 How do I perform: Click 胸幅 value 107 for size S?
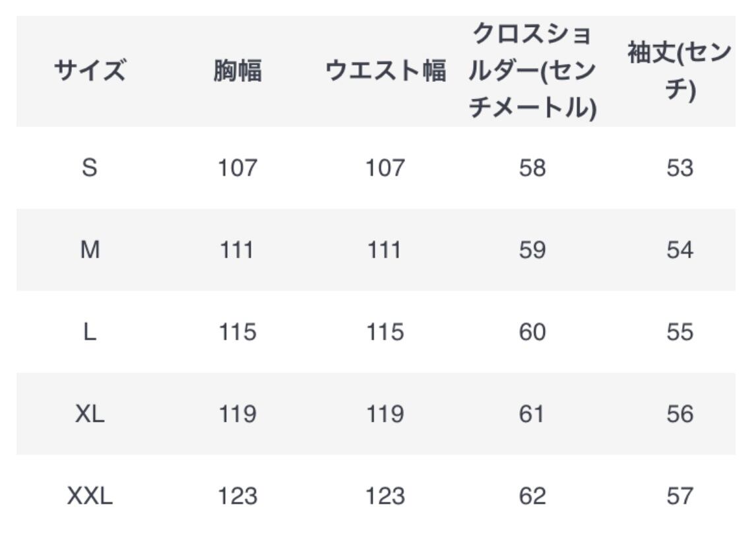pos(237,168)
